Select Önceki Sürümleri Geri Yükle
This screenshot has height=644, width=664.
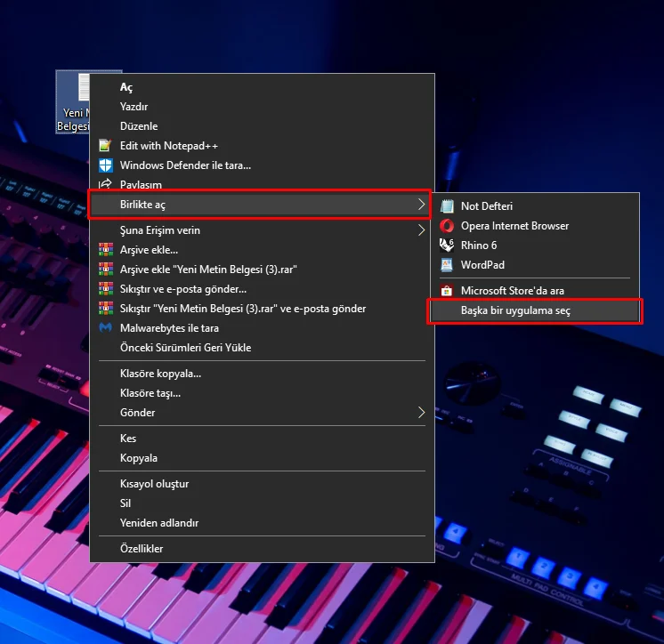(262, 347)
